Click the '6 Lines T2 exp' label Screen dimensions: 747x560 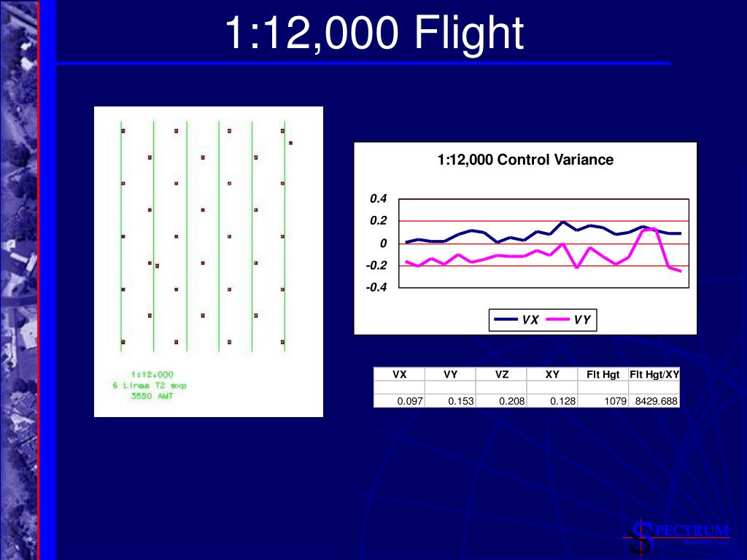(150, 385)
